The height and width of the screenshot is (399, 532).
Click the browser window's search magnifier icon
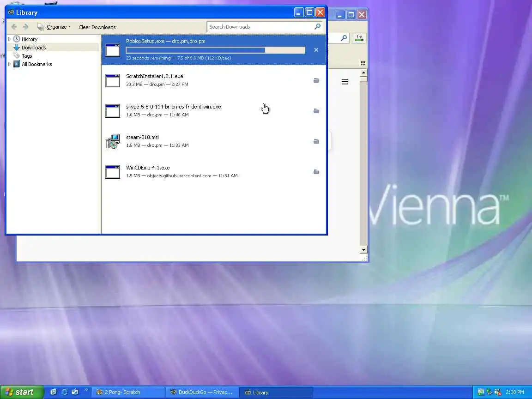[344, 38]
